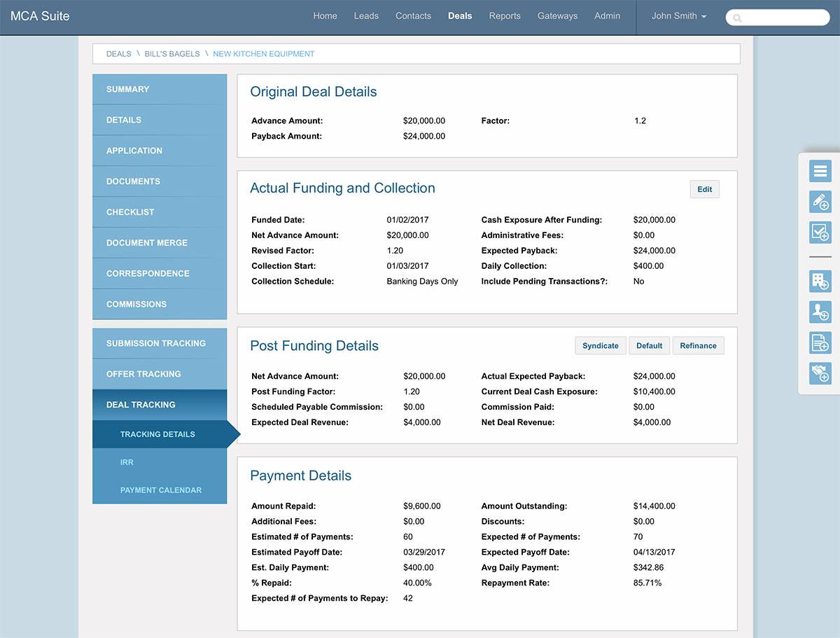Collapse the DEAL TRACKING sidebar section

[160, 405]
